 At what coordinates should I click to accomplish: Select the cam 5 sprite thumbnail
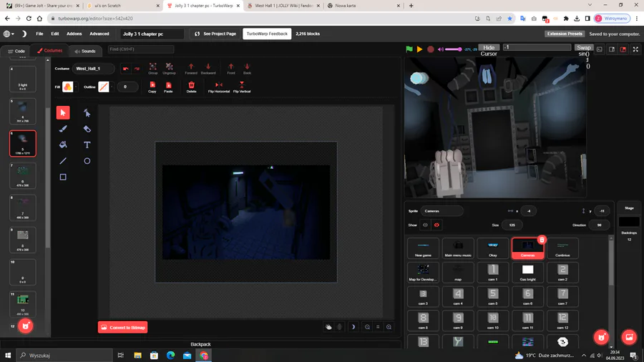(x=493, y=296)
